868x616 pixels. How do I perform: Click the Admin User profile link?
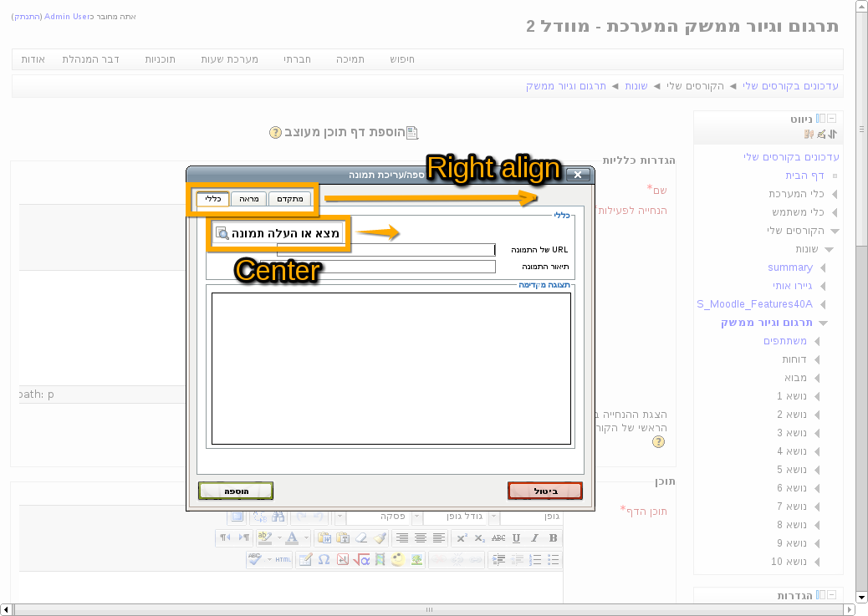(66, 17)
